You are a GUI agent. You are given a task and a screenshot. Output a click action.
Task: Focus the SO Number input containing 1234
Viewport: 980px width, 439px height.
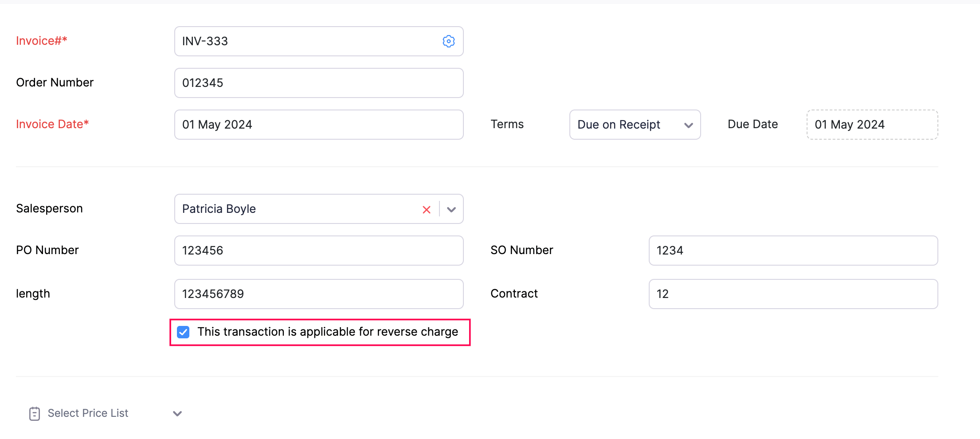793,250
